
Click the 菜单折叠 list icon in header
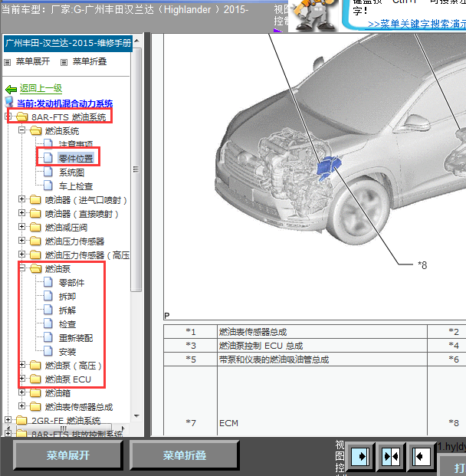pyautogui.click(x=64, y=62)
